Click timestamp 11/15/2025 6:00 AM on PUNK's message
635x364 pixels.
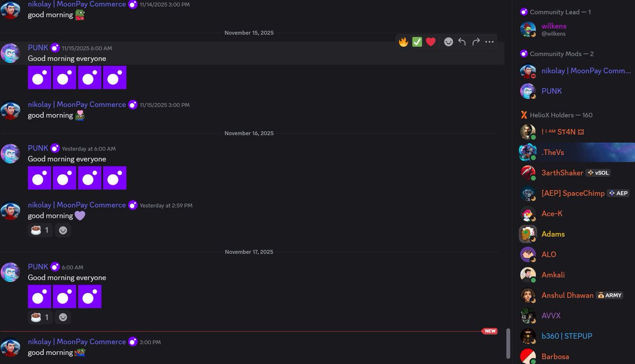pyautogui.click(x=87, y=48)
